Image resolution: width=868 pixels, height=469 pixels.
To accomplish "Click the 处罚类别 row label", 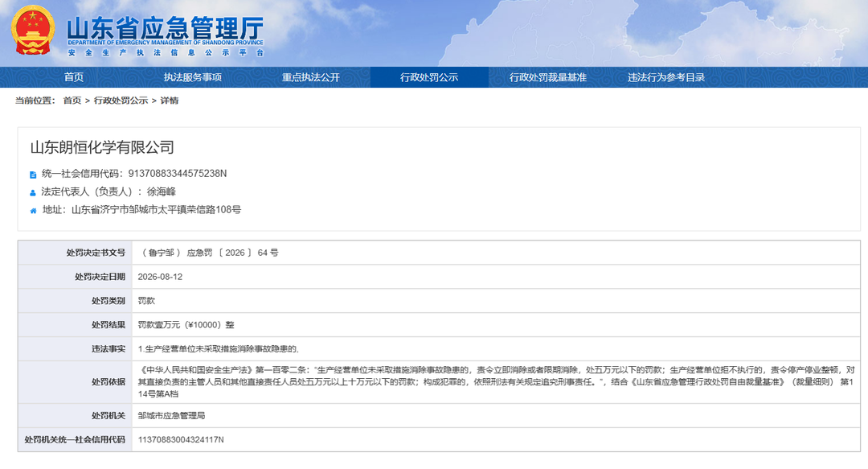I will click(x=108, y=301).
